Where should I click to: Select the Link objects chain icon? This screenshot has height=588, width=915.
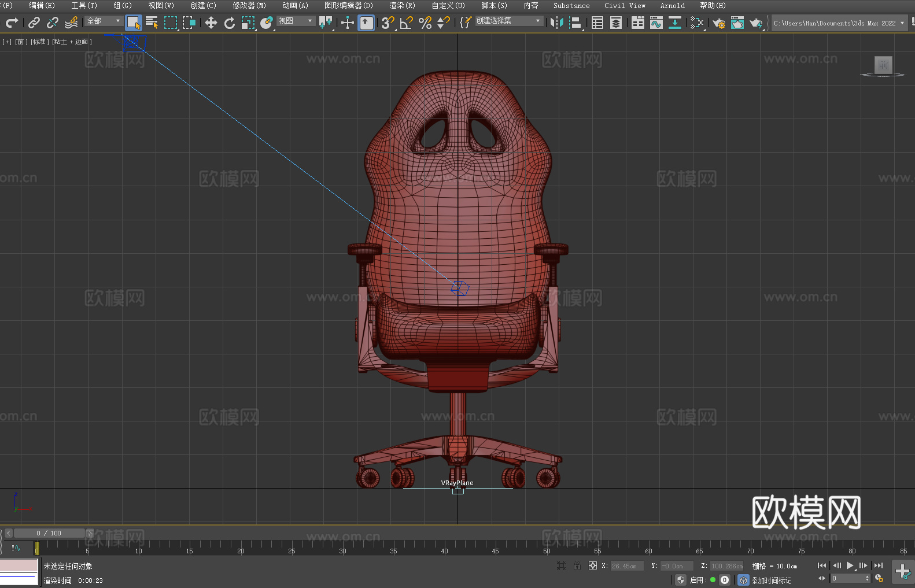point(34,23)
